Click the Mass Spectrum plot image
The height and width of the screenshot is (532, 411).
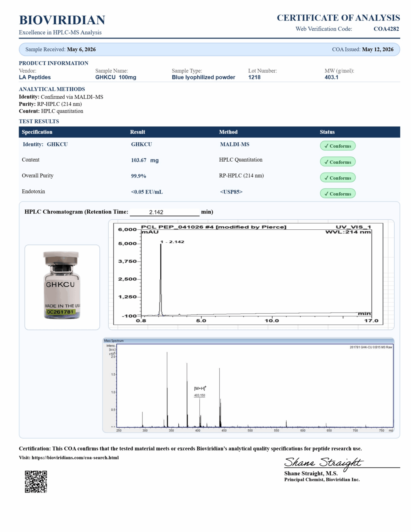(248, 385)
